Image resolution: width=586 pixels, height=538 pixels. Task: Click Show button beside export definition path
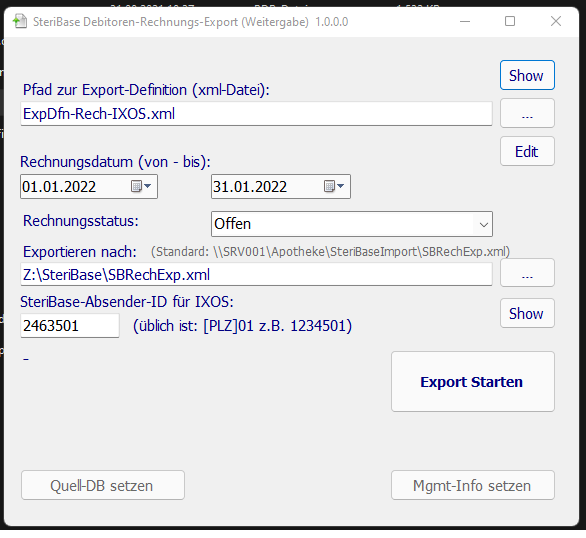(x=527, y=75)
